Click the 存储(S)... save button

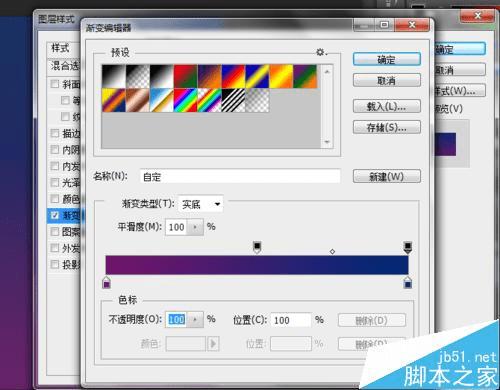[x=387, y=127]
